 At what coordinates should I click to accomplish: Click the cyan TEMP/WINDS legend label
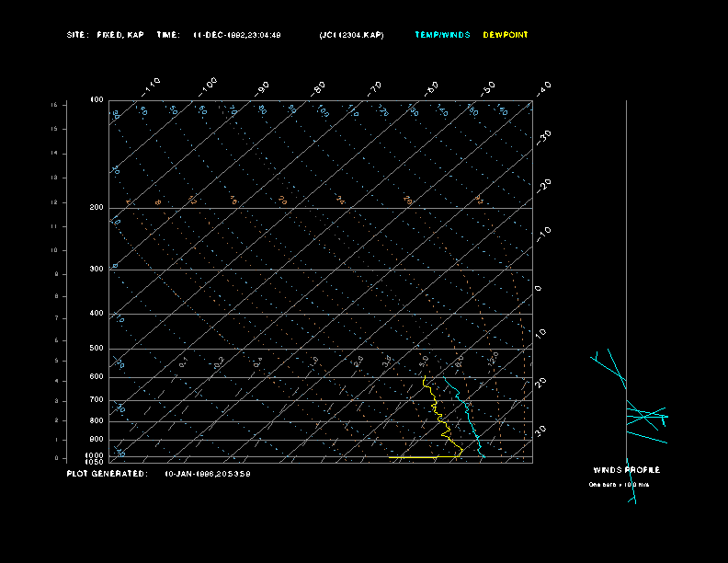[x=442, y=35]
